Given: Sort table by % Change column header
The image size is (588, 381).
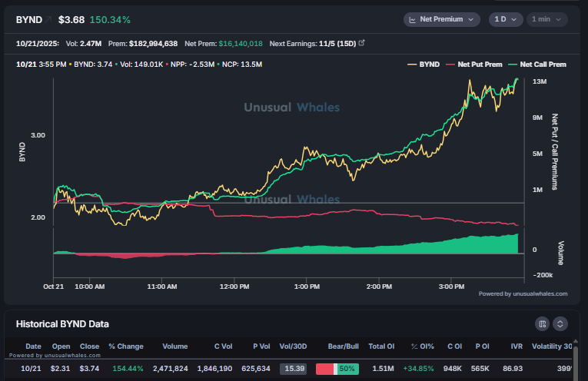Looking at the screenshot, I should [126, 346].
